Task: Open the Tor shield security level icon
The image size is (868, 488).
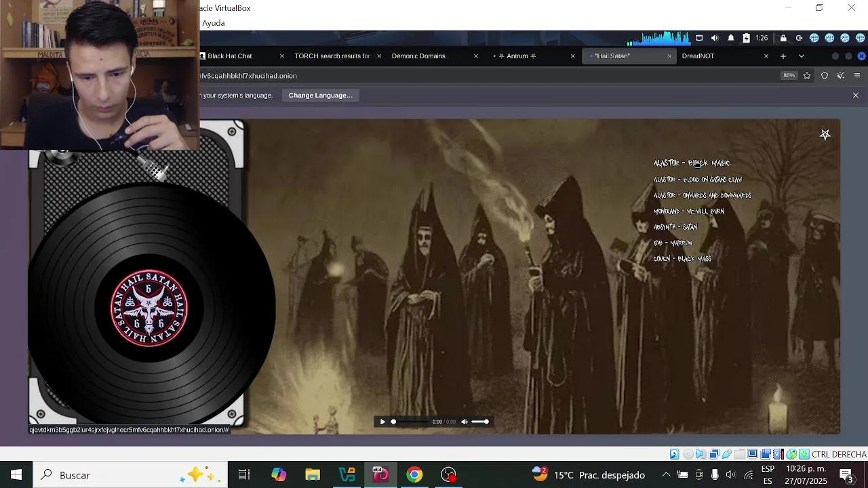Action: coord(825,76)
